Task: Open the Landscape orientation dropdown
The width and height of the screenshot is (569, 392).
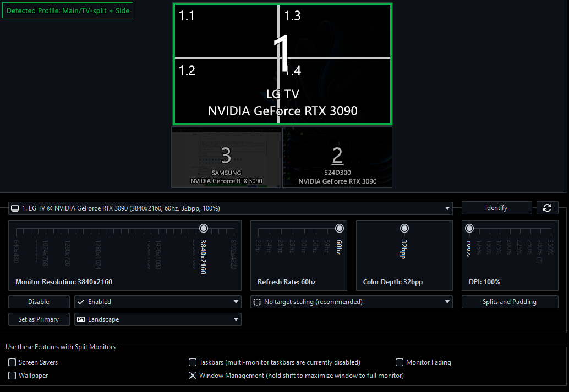Action: (x=236, y=319)
